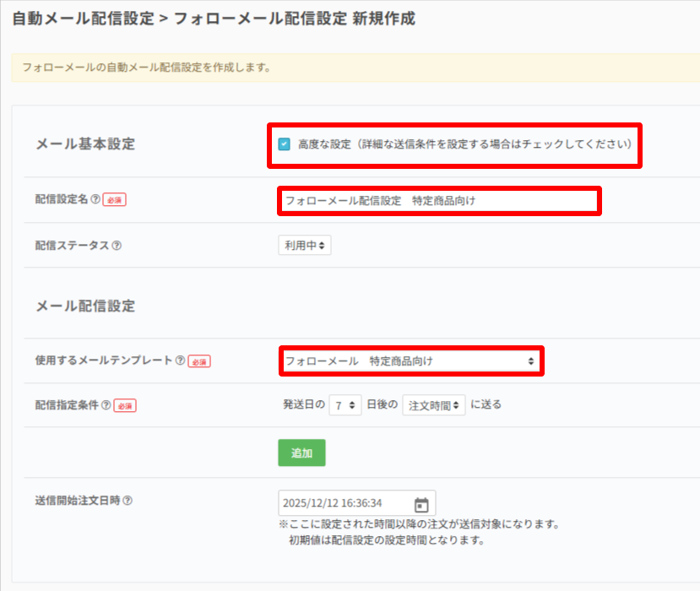Click the 必須 badge beside 配信指定条件
The width and height of the screenshot is (700, 591).
(125, 406)
